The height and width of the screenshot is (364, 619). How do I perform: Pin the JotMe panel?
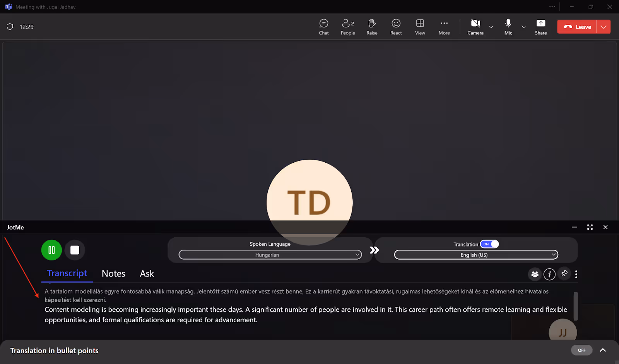pos(564,274)
